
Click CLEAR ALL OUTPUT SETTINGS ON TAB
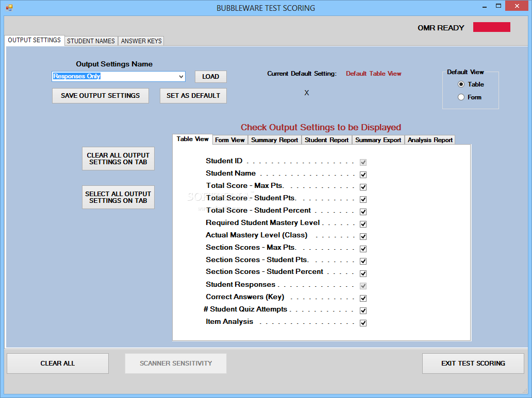click(x=118, y=159)
